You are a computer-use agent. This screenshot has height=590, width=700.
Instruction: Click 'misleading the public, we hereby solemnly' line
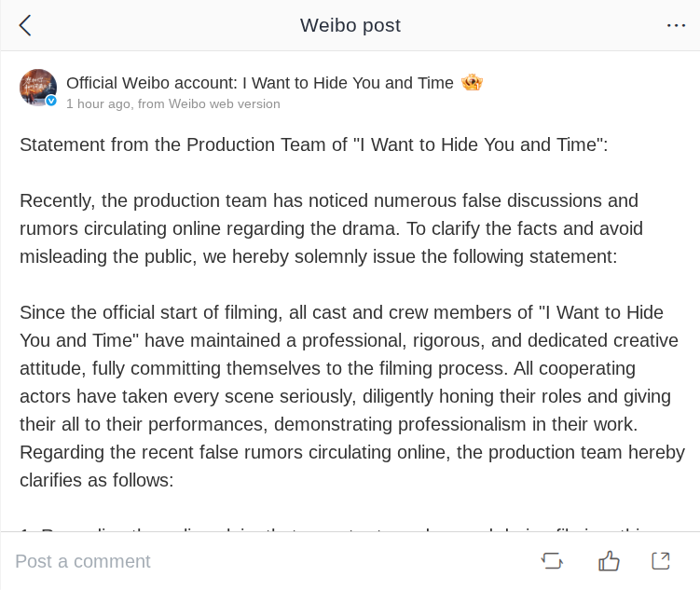point(318,257)
